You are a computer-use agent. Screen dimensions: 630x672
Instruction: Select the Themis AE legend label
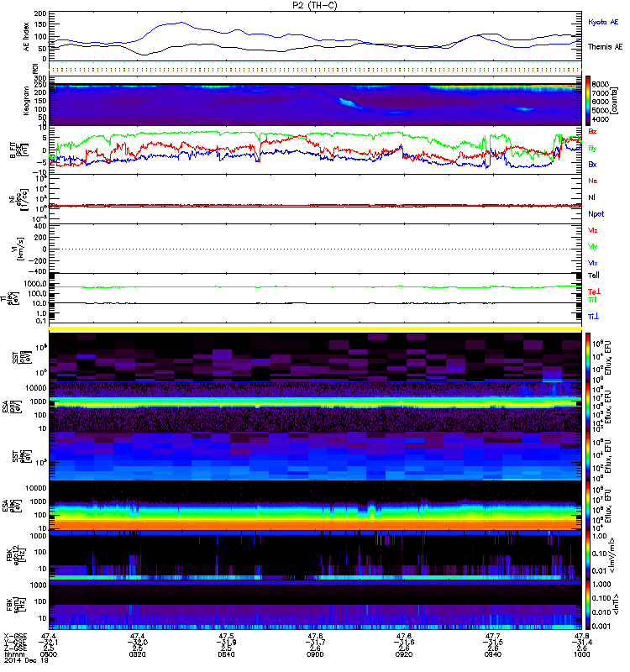[605, 47]
